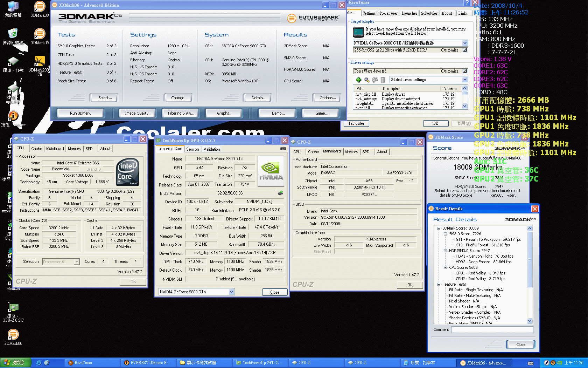This screenshot has width=588, height=368.
Task: Open RivaTuner help question mark button
Action: 467,3
